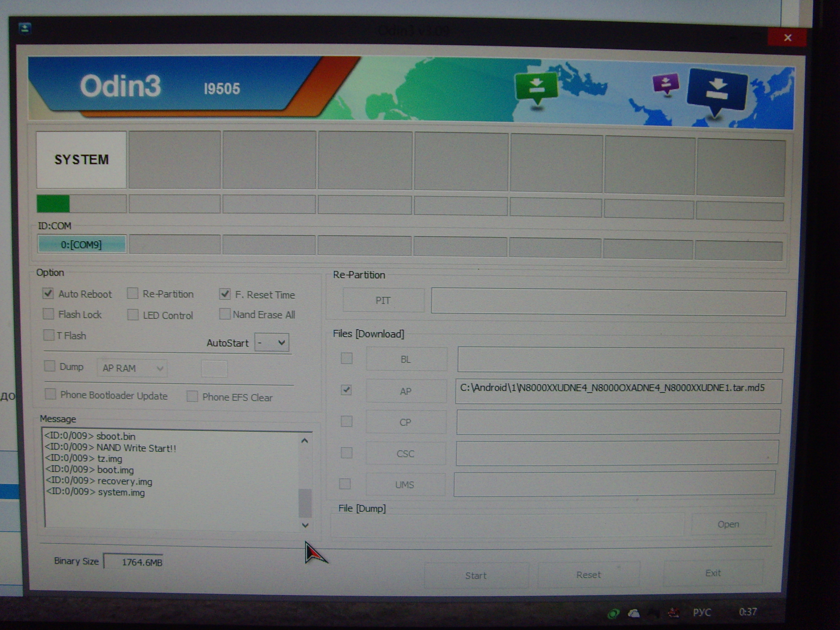840x630 pixels.
Task: Uncheck the Auto Reboot option
Action: (48, 293)
